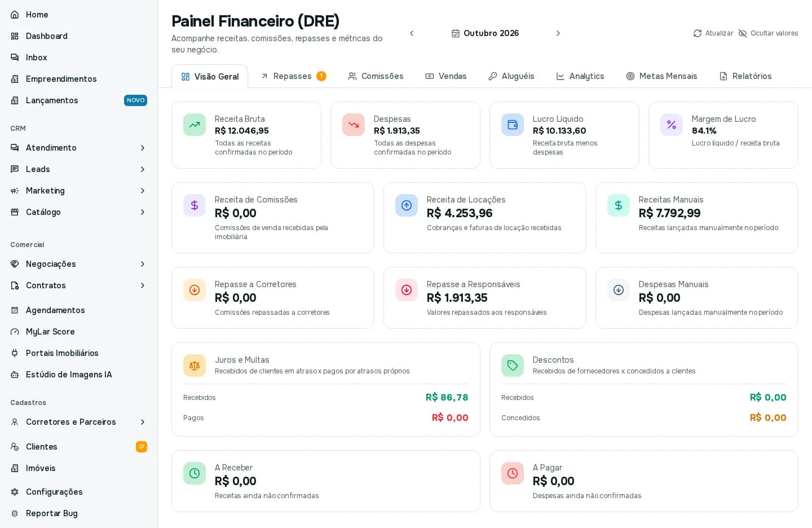Open the Aluguéis tab

pos(511,76)
